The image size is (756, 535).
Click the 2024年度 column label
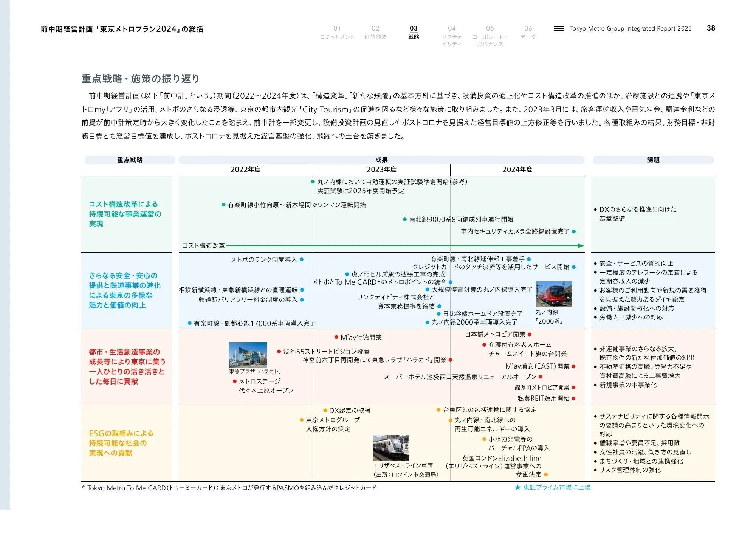[x=517, y=169]
